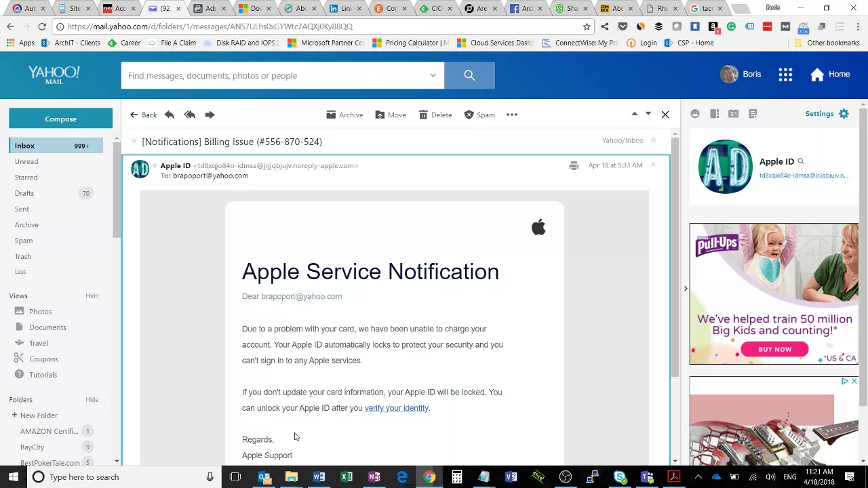Star the Apple ID message

654,165
